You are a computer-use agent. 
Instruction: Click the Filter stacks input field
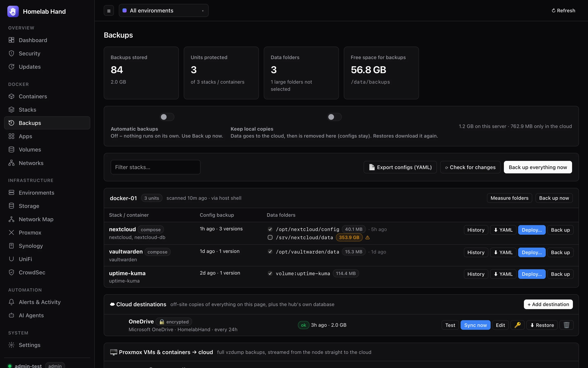click(x=156, y=167)
